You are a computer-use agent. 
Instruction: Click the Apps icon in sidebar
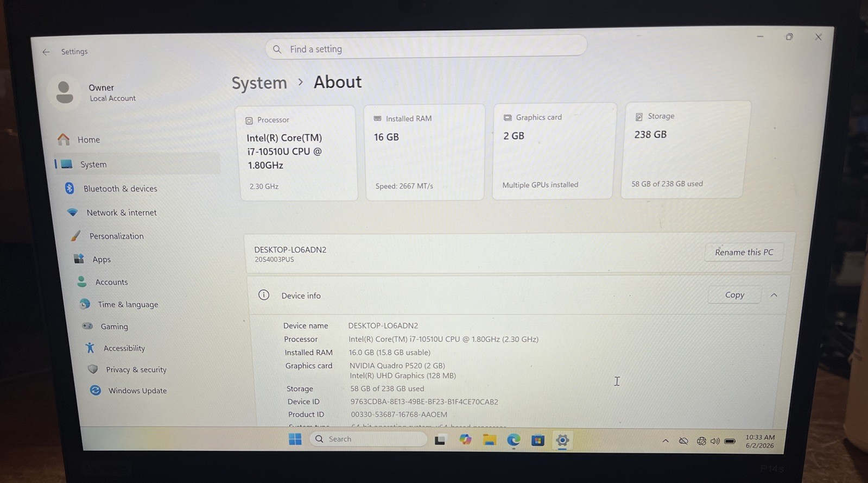tap(79, 259)
